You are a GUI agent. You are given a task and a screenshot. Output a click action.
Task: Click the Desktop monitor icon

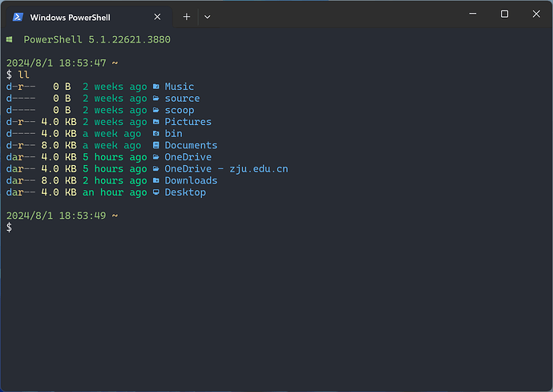point(156,192)
